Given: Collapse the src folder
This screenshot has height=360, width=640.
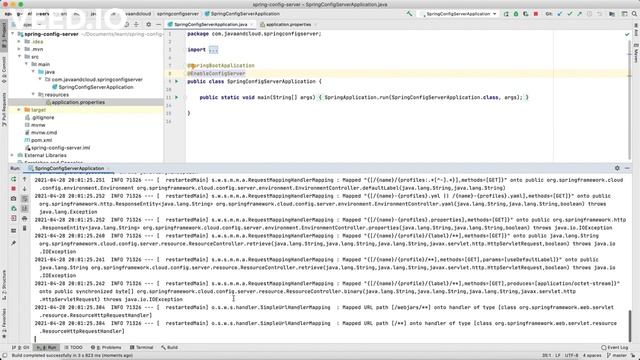Looking at the screenshot, I should pyautogui.click(x=19, y=57).
